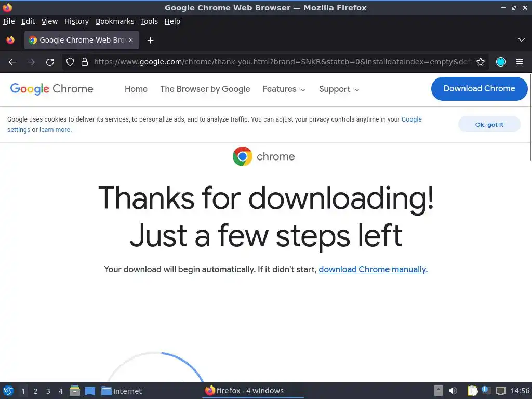
Task: Switch to workspace 4
Action: [61, 391]
